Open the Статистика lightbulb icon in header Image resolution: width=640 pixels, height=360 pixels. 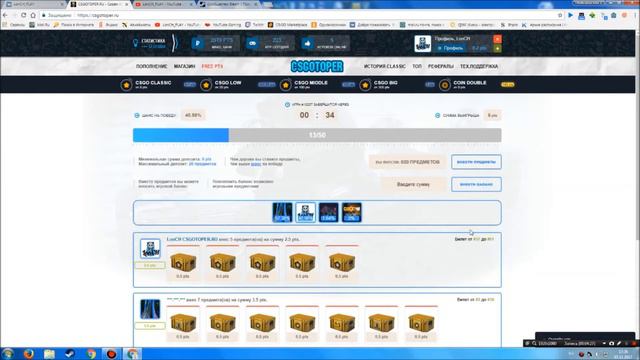click(136, 43)
